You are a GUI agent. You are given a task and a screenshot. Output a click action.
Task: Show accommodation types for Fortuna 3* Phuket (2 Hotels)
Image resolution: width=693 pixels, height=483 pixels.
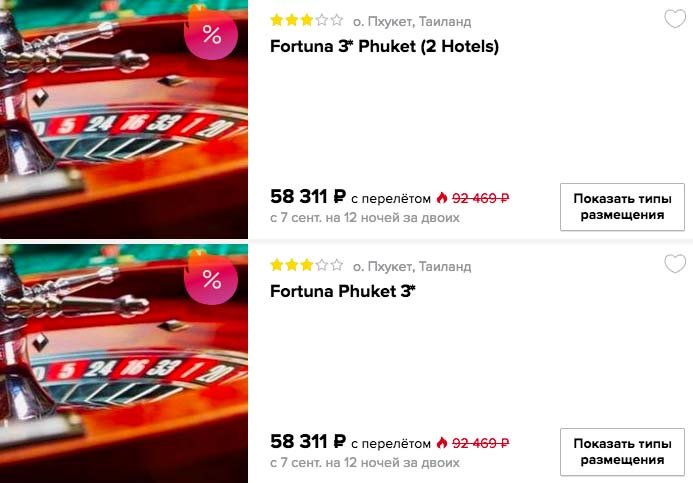tap(622, 207)
